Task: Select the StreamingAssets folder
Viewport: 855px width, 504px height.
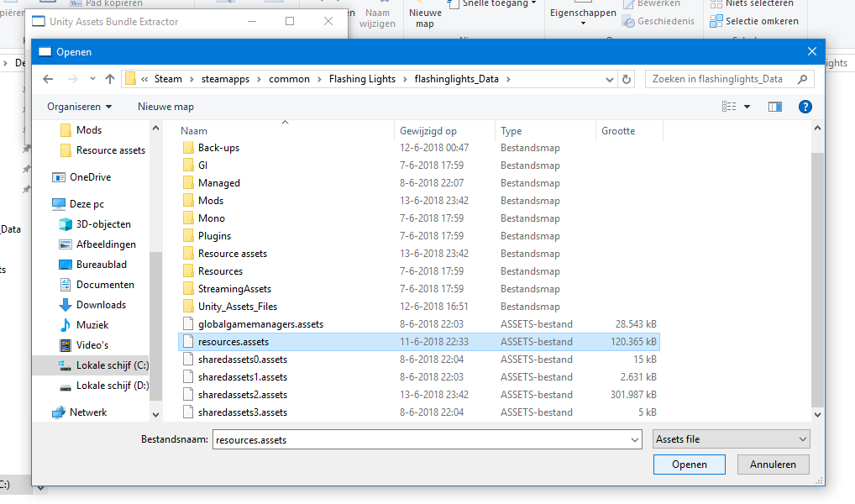Action: coord(234,289)
